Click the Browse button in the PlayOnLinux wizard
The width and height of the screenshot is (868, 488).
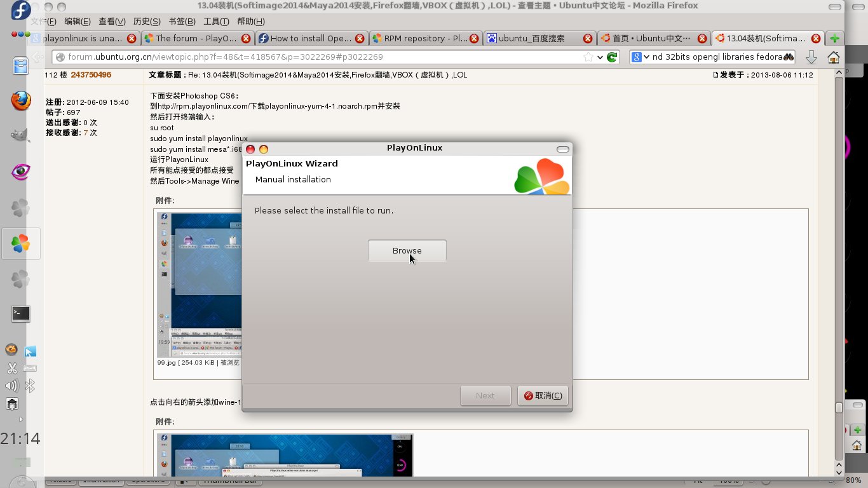pos(407,250)
